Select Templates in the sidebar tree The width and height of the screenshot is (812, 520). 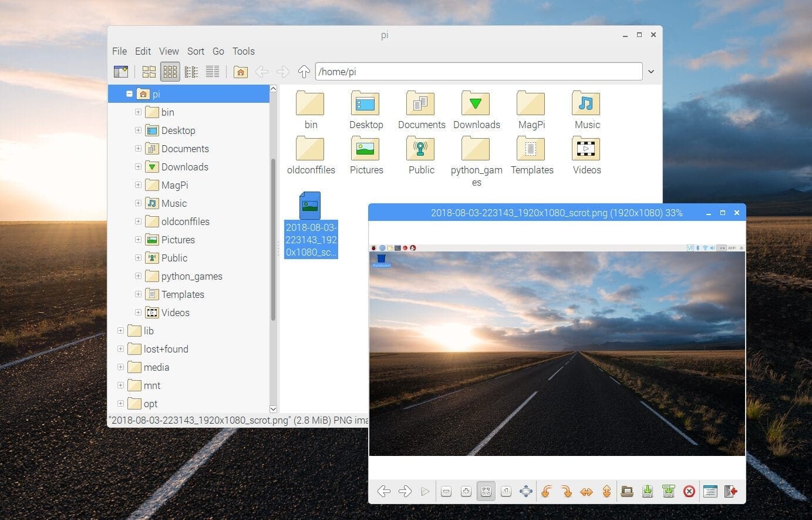coord(183,294)
